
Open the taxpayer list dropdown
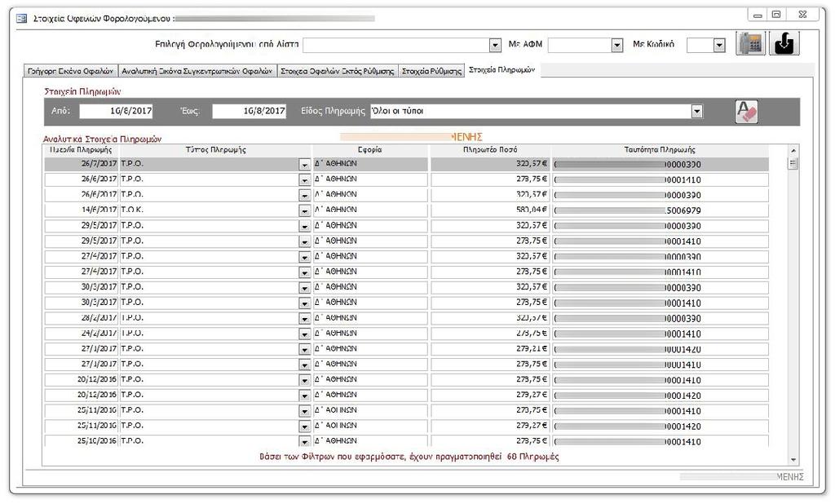click(495, 46)
